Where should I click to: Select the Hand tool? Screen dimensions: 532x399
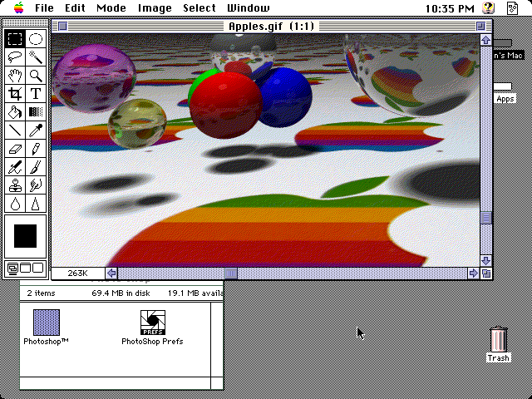pos(15,75)
